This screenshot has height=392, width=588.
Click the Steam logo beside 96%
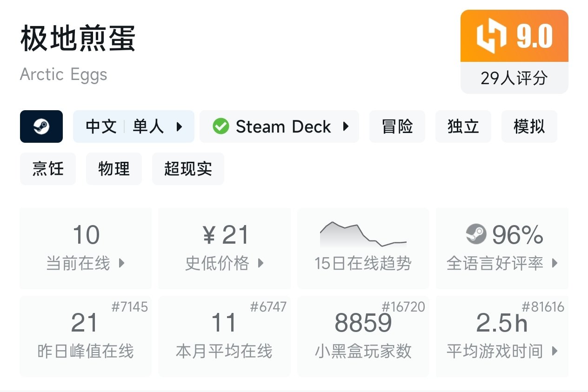tap(475, 234)
